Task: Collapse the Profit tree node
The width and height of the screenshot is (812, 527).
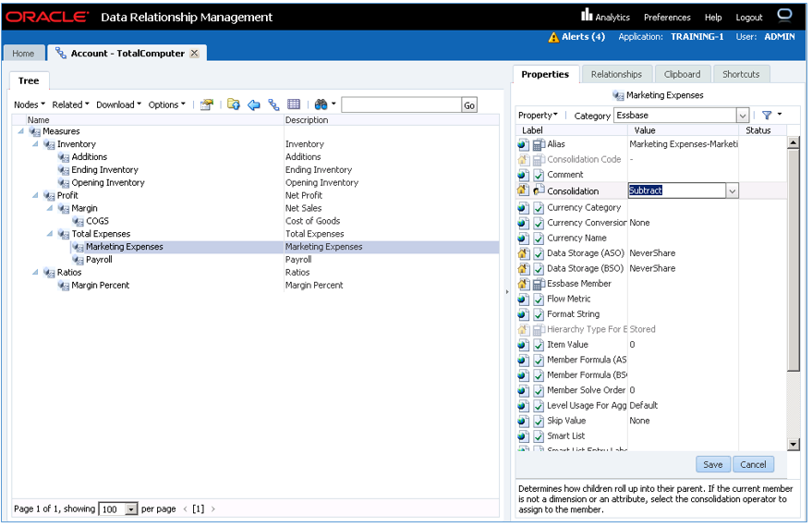Action: (x=35, y=195)
